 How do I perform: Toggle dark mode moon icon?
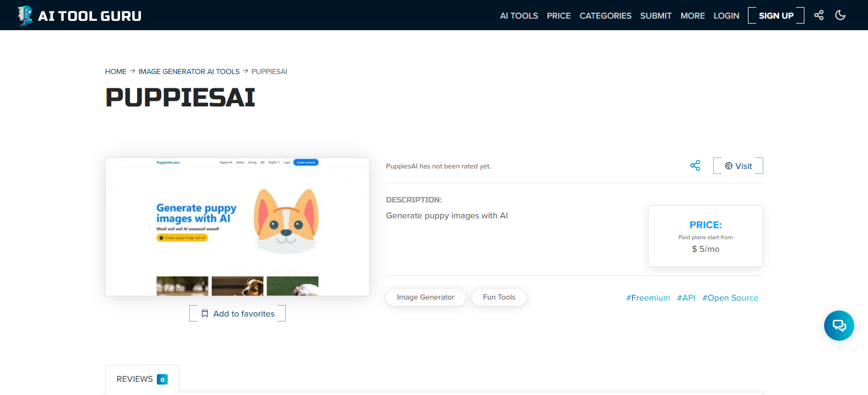tap(840, 15)
